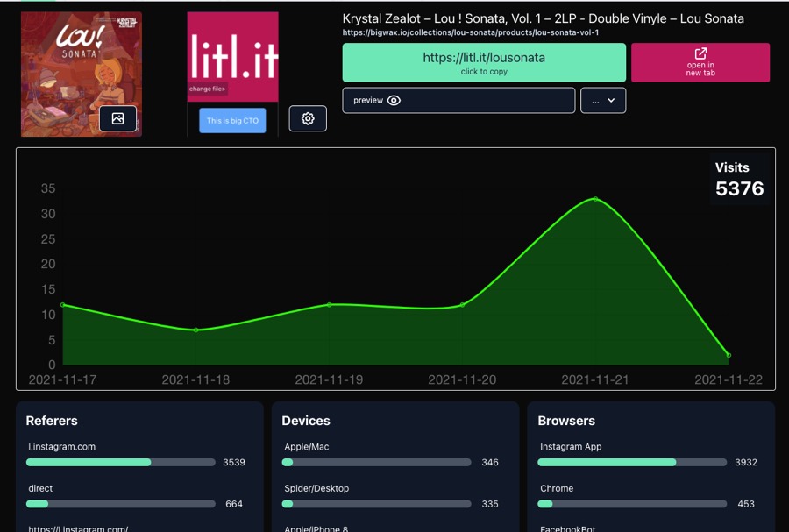The width and height of the screenshot is (789, 532).
Task: Click the Krystal Zealot product title
Action: 544,18
